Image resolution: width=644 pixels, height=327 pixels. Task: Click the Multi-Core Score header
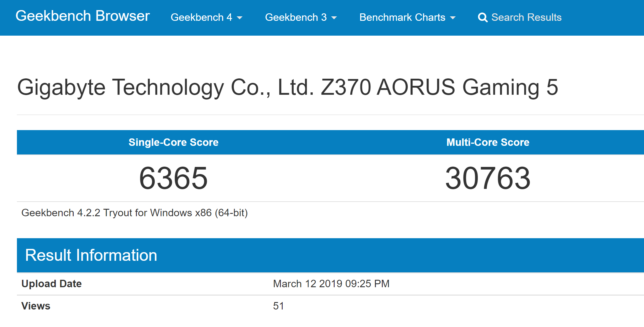point(488,142)
